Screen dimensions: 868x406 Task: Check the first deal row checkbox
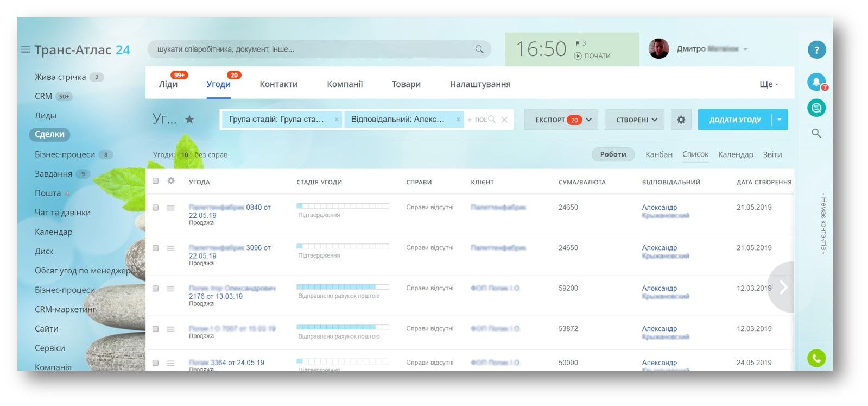pyautogui.click(x=156, y=208)
